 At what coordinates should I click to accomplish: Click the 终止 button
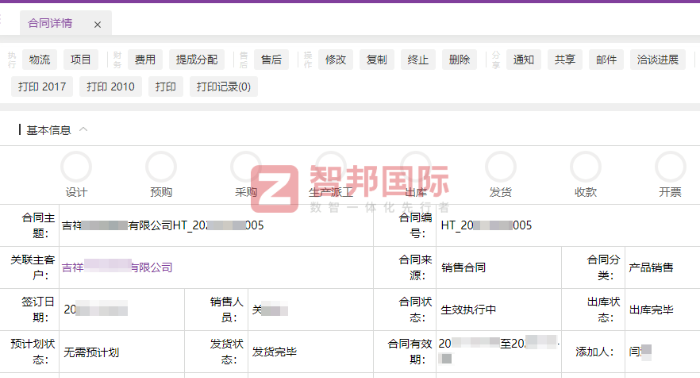tap(418, 60)
